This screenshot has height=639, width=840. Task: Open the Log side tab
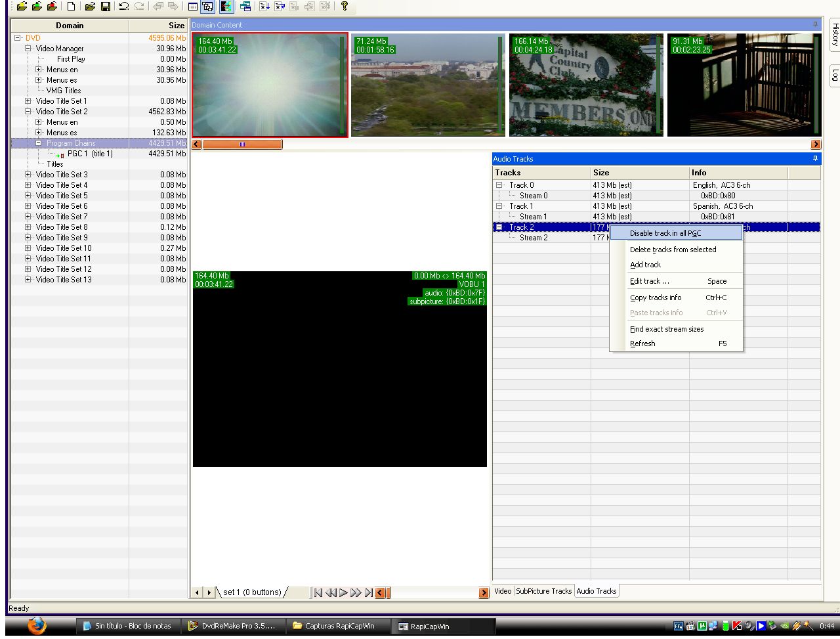pos(835,75)
